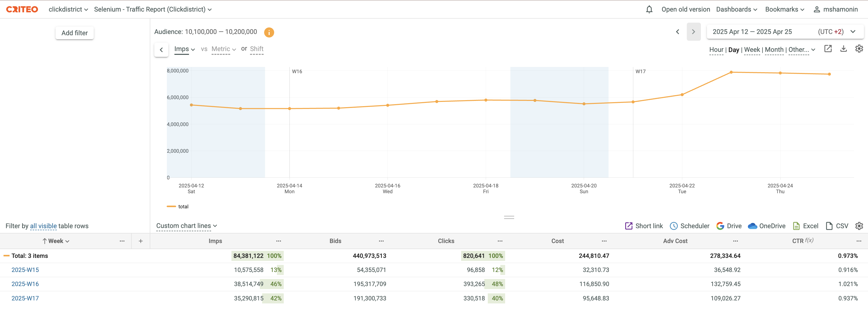Click the Add filter button
The height and width of the screenshot is (315, 868).
[x=74, y=33]
